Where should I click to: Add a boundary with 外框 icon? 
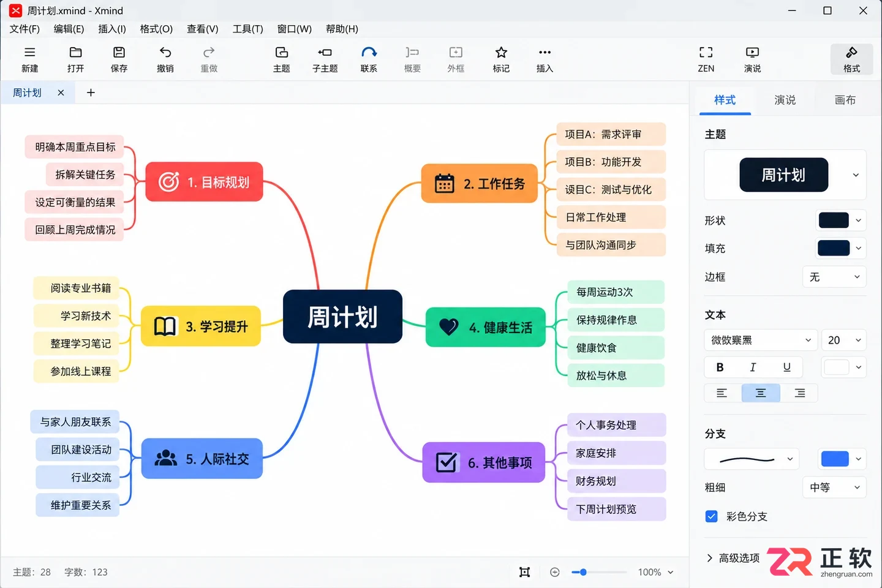click(x=456, y=53)
